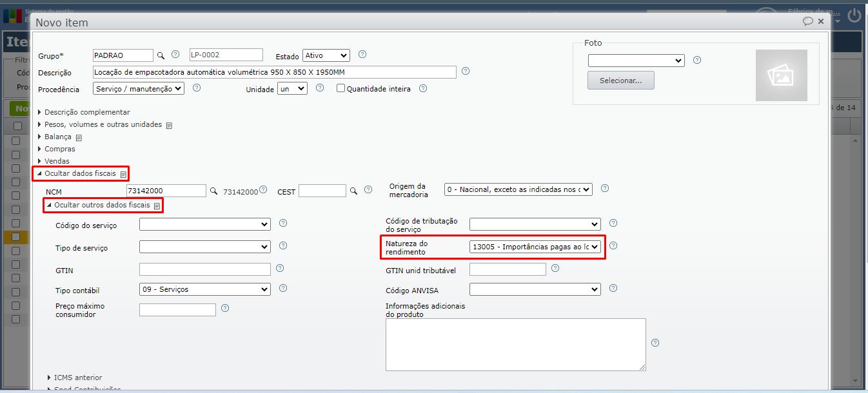Click the comment bubble icon in dialog title

pyautogui.click(x=807, y=21)
